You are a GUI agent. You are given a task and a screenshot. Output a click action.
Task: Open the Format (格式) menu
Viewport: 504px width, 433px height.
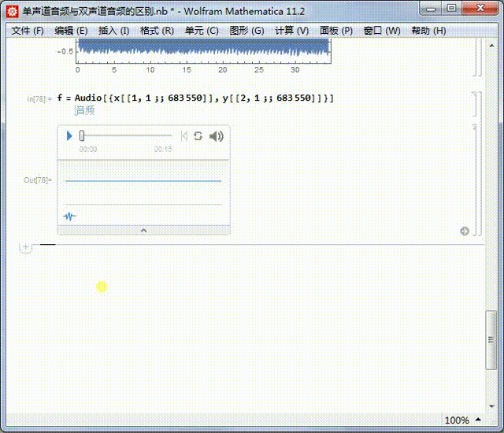[x=157, y=31]
